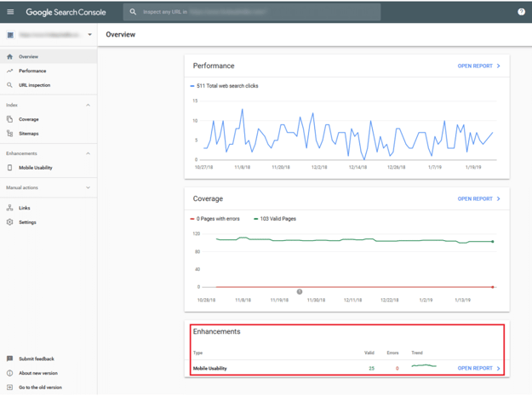Viewport: 532px width, 396px height.
Task: Collapse the Index section
Action: 88,105
